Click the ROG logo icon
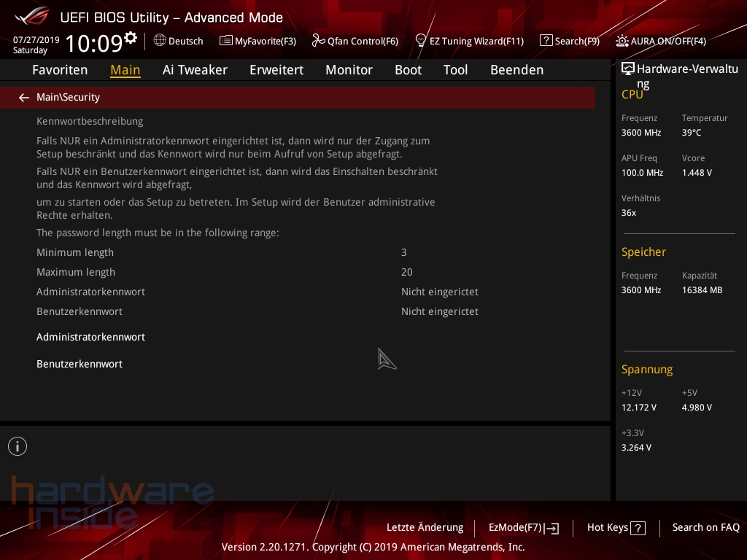 pos(31,16)
